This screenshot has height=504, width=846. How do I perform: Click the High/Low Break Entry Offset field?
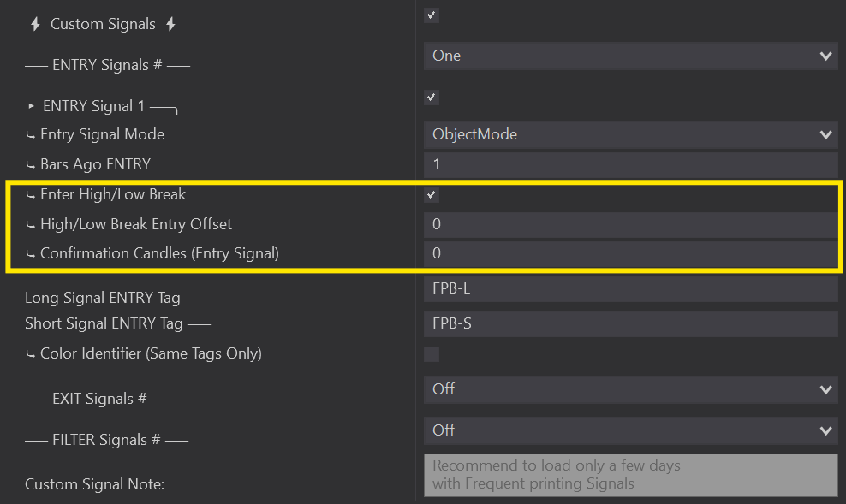pyautogui.click(x=630, y=225)
